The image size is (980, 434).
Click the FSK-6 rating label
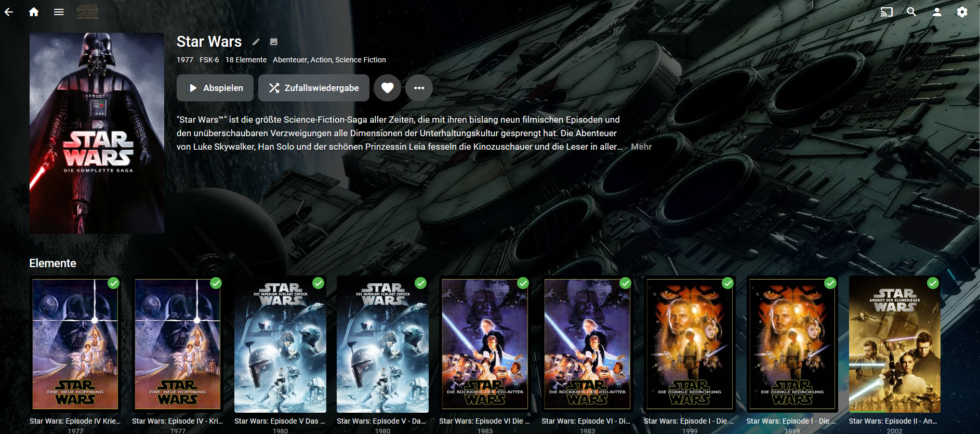click(x=209, y=60)
